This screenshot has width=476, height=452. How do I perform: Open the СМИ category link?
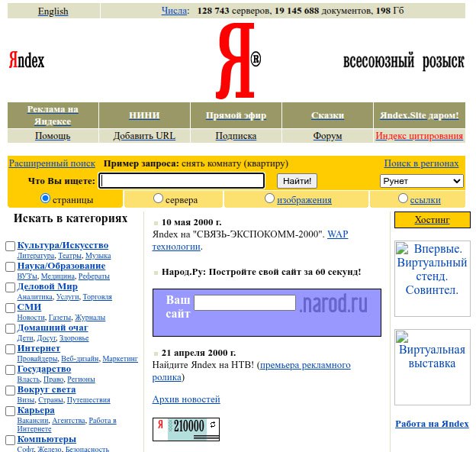point(29,308)
